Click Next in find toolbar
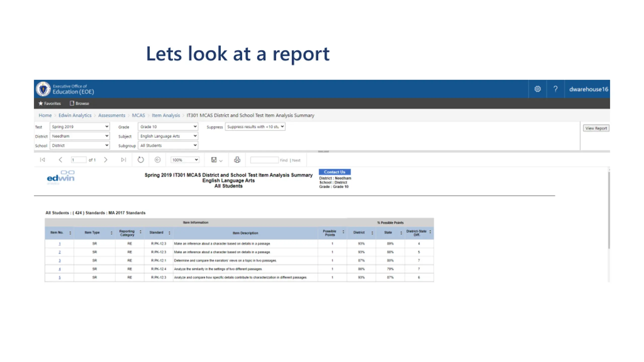Viewport: 644px width, 362px height. (296, 160)
